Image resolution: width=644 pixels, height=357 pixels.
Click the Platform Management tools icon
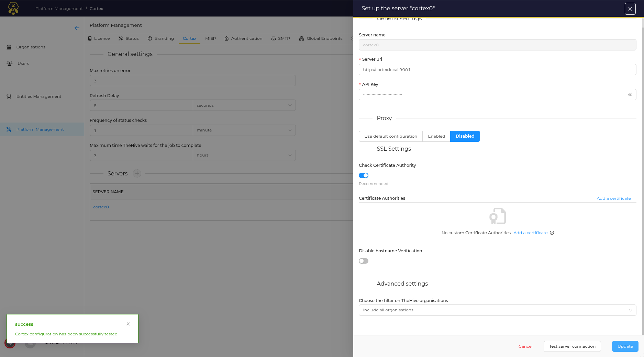[x=9, y=129]
